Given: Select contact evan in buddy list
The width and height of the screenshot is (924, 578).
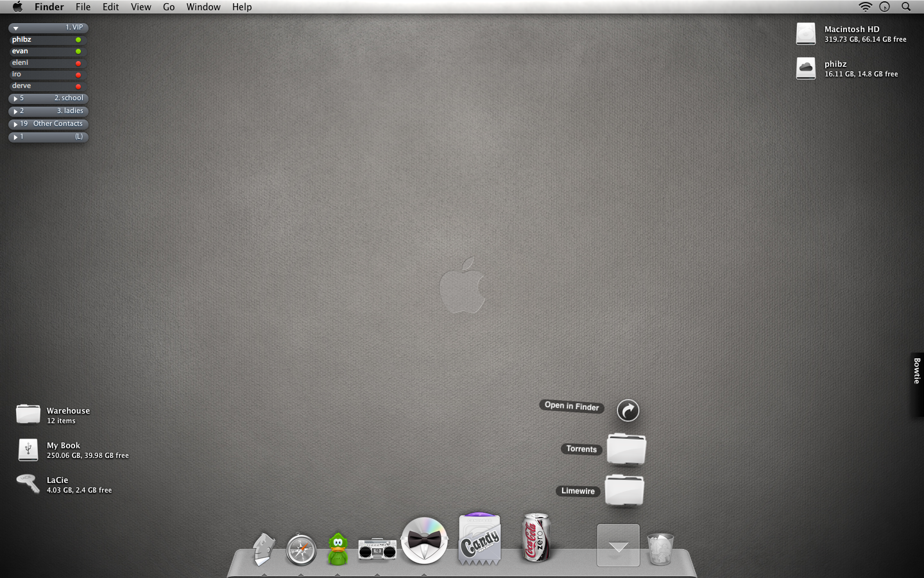Looking at the screenshot, I should tap(48, 51).
